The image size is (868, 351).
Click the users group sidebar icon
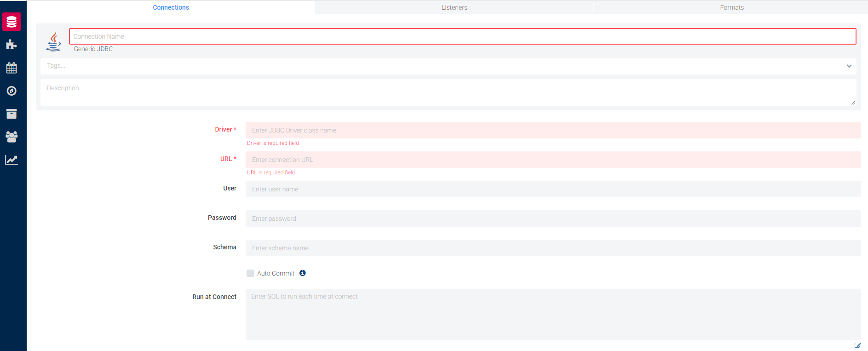(x=11, y=137)
